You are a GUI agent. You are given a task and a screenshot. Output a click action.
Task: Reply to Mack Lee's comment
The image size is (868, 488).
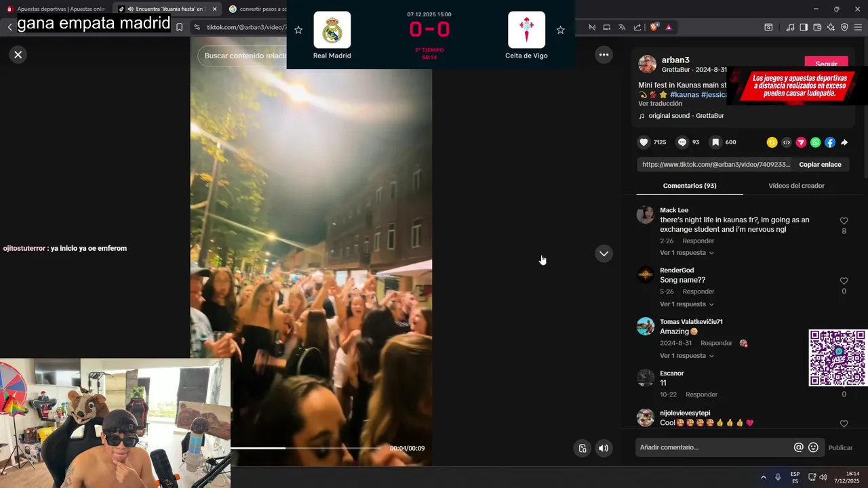698,241
